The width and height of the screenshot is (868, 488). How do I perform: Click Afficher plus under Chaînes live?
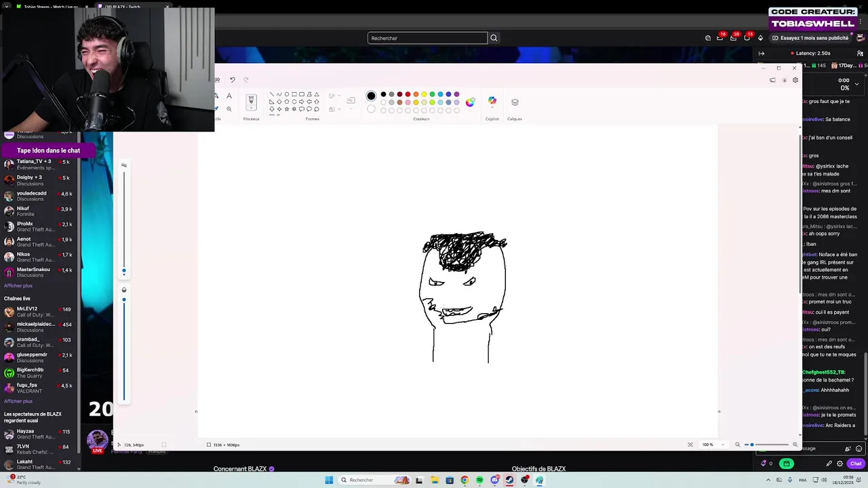click(18, 401)
